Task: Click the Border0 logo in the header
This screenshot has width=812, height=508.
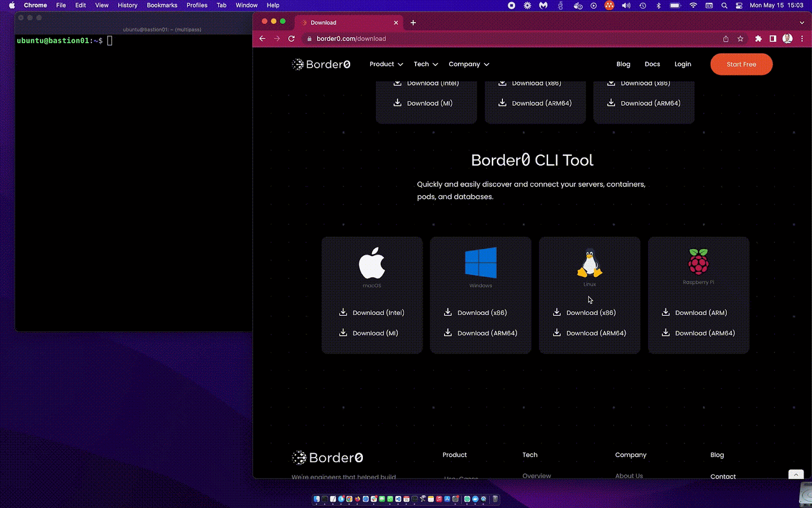Action: pyautogui.click(x=321, y=64)
